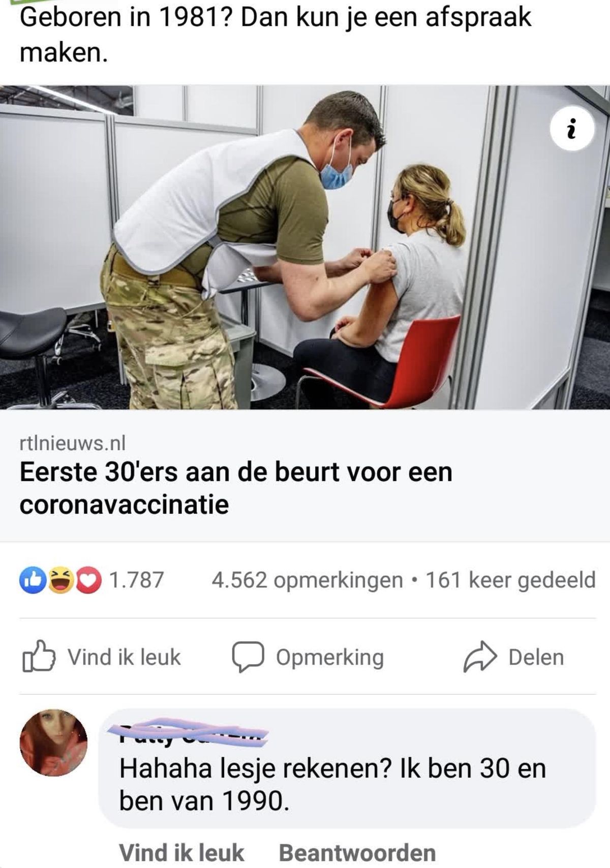Click the share arrow icon next to Delen

[x=479, y=658]
